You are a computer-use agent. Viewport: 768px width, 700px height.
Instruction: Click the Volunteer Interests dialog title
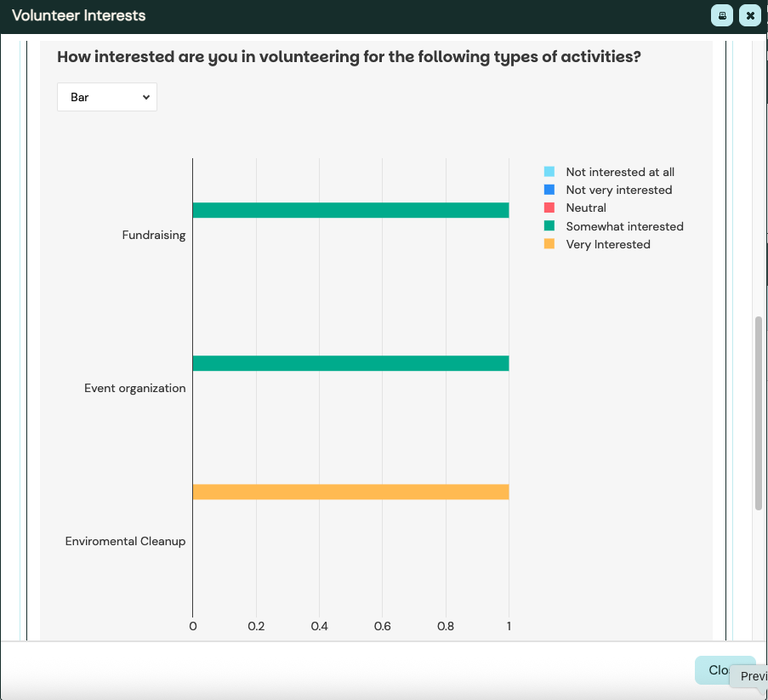pyautogui.click(x=78, y=15)
